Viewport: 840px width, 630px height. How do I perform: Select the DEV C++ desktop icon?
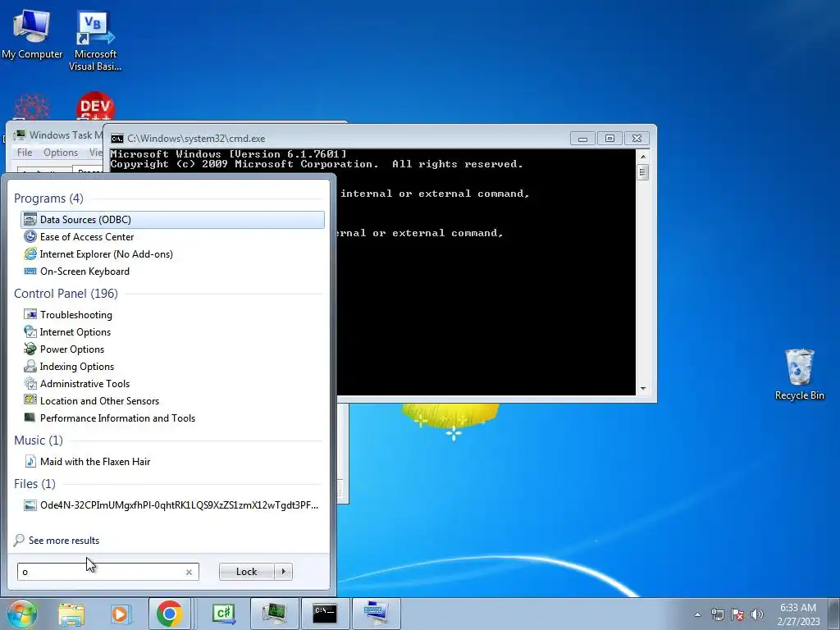coord(95,107)
